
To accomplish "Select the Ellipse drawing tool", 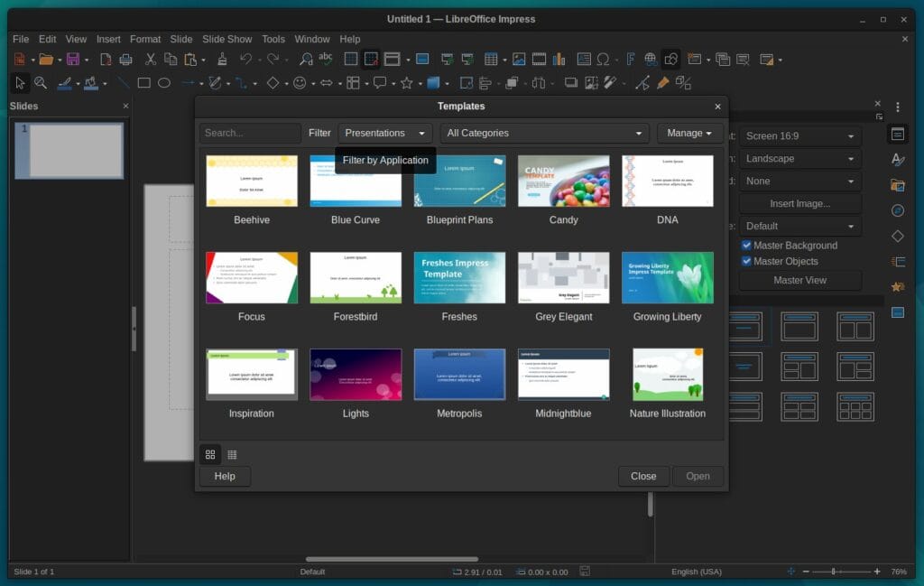I will [165, 83].
